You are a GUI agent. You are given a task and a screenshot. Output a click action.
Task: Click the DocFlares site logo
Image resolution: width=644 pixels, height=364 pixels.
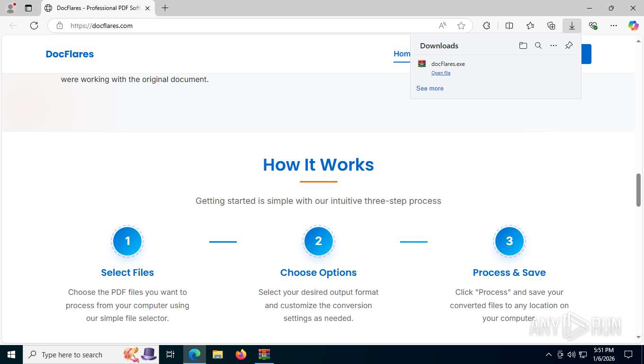[70, 54]
